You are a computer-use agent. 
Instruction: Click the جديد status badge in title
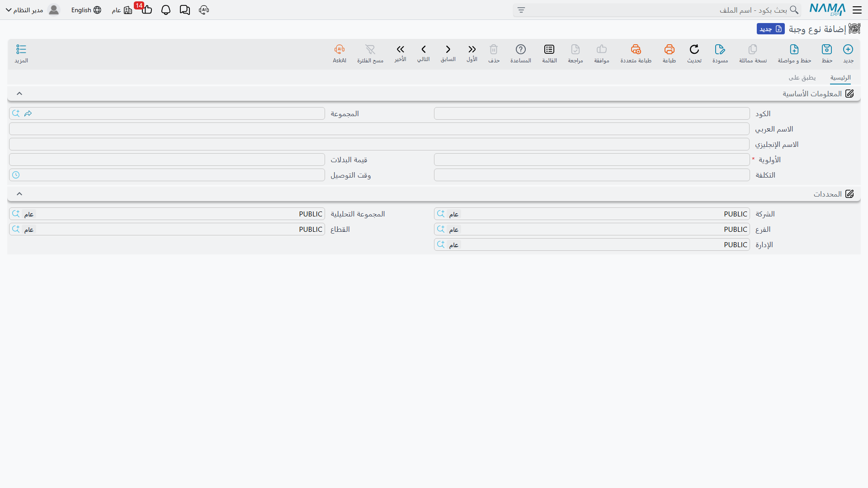(771, 29)
